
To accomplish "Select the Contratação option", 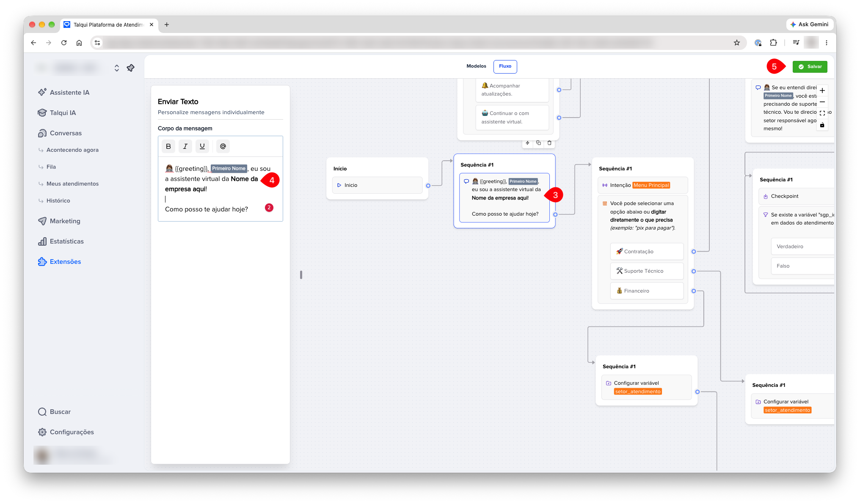I will (647, 251).
